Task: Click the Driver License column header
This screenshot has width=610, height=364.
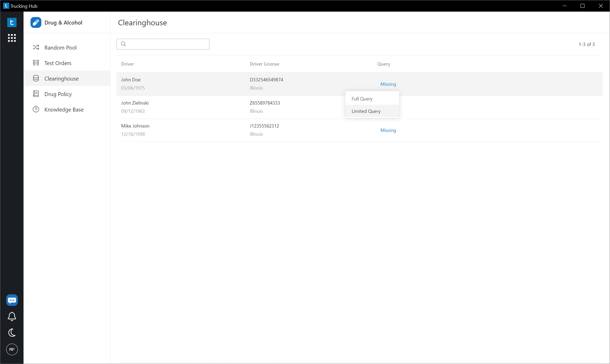Action: click(x=264, y=64)
